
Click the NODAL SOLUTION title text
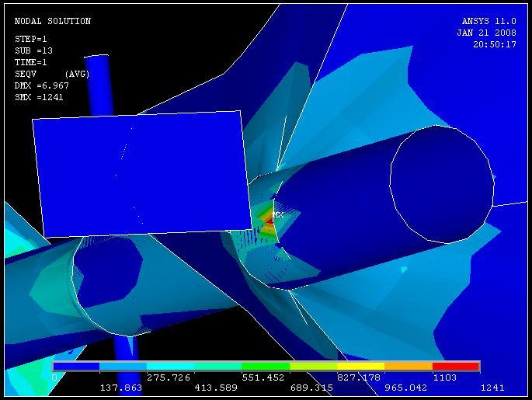coord(53,21)
